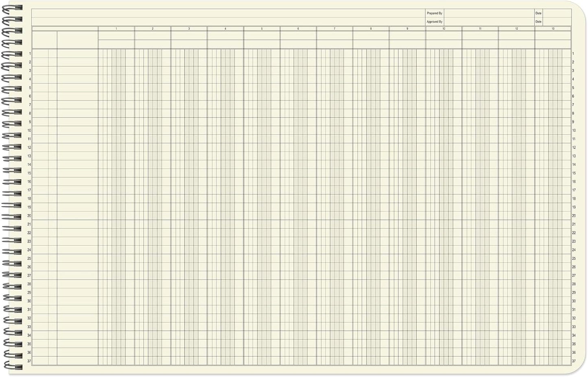Click the Date box beside Approved By
588x377 pixels.
click(538, 21)
